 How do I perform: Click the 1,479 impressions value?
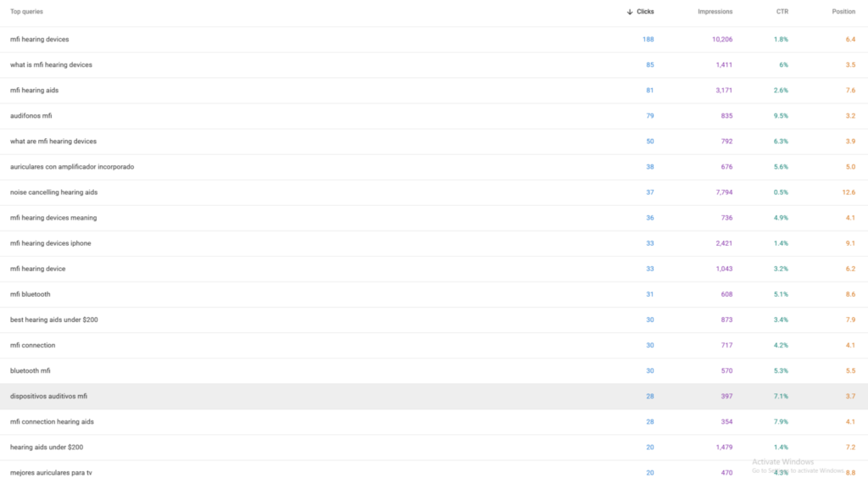(724, 447)
